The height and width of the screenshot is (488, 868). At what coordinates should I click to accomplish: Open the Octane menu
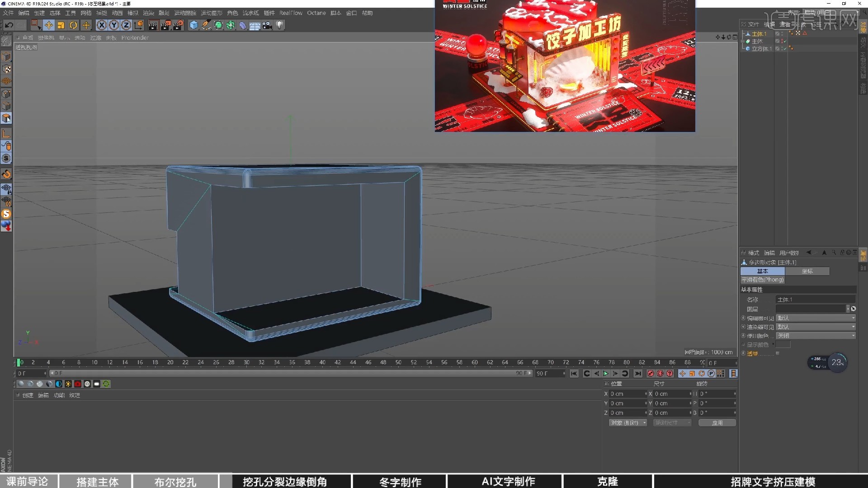pos(316,13)
